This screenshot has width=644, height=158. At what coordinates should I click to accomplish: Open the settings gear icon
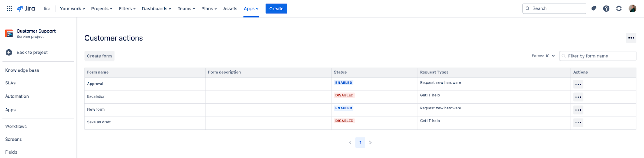coord(619,8)
